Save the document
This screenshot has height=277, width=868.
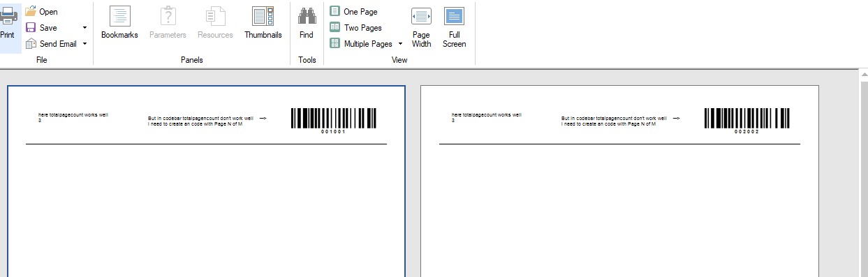[42, 28]
